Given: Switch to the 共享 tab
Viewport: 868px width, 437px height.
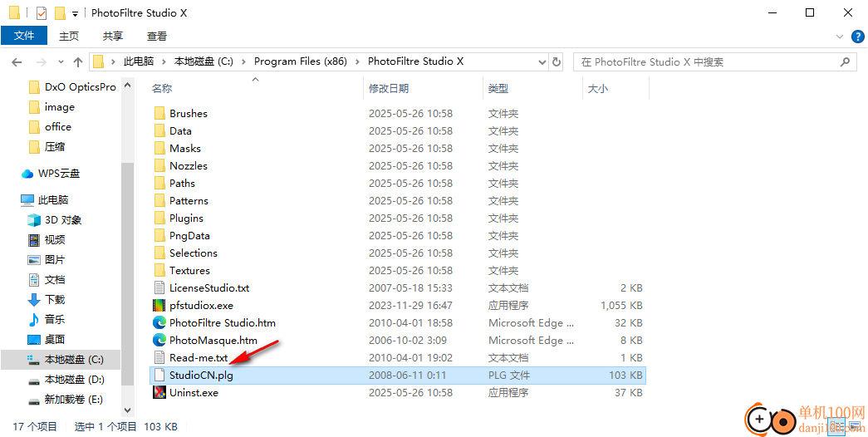Looking at the screenshot, I should 113,36.
